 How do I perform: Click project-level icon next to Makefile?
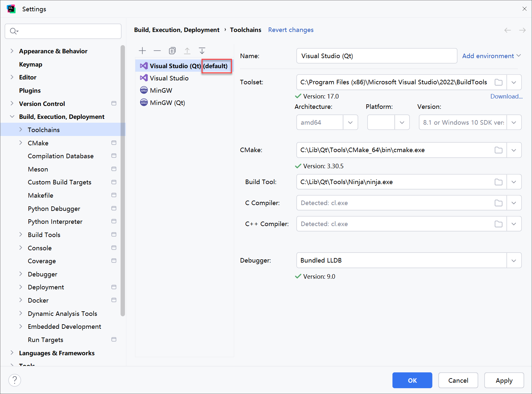114,195
